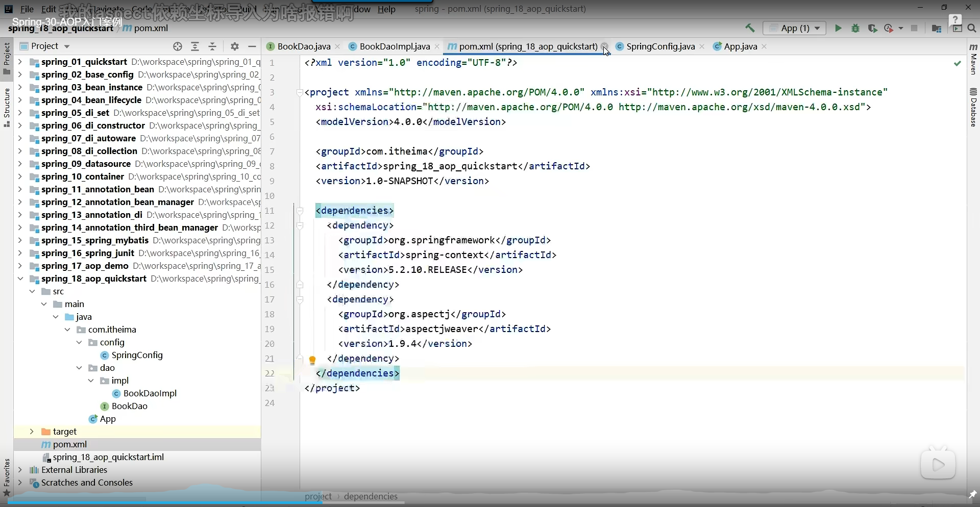Close the BookDaoImpl.java tab
The height and width of the screenshot is (507, 980).
(x=437, y=46)
